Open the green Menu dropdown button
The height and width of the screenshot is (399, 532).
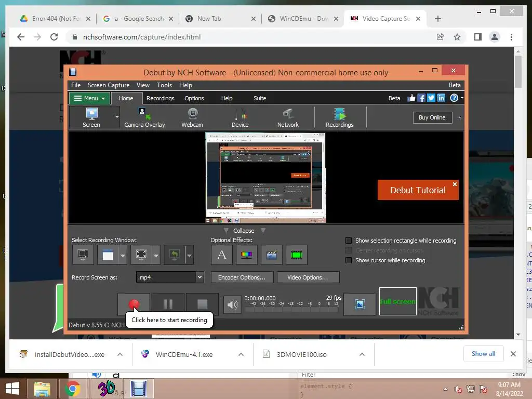point(89,98)
